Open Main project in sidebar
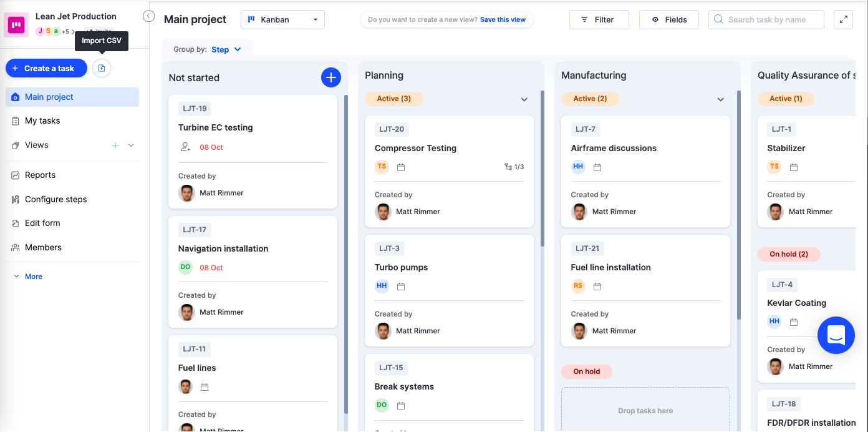Viewport: 868px width, 432px height. (72, 97)
